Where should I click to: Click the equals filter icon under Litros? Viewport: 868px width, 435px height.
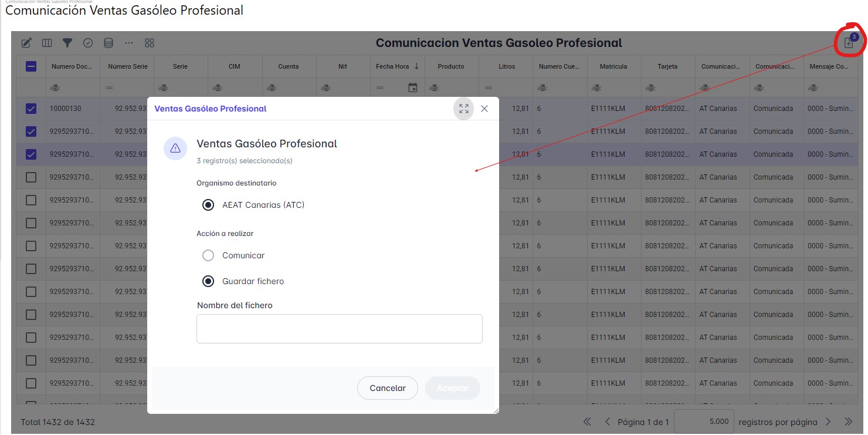click(487, 88)
